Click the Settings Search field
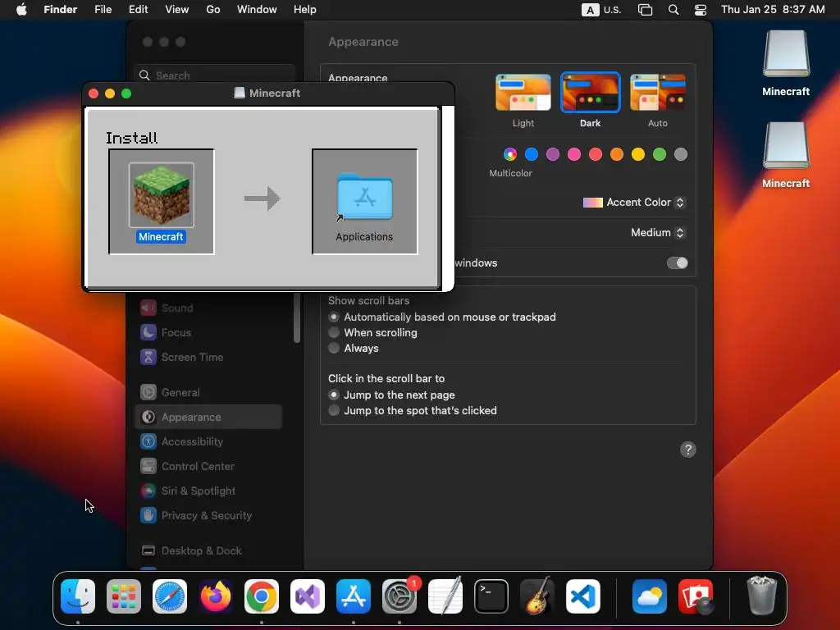Screen dimensions: 840x630 click(214, 75)
